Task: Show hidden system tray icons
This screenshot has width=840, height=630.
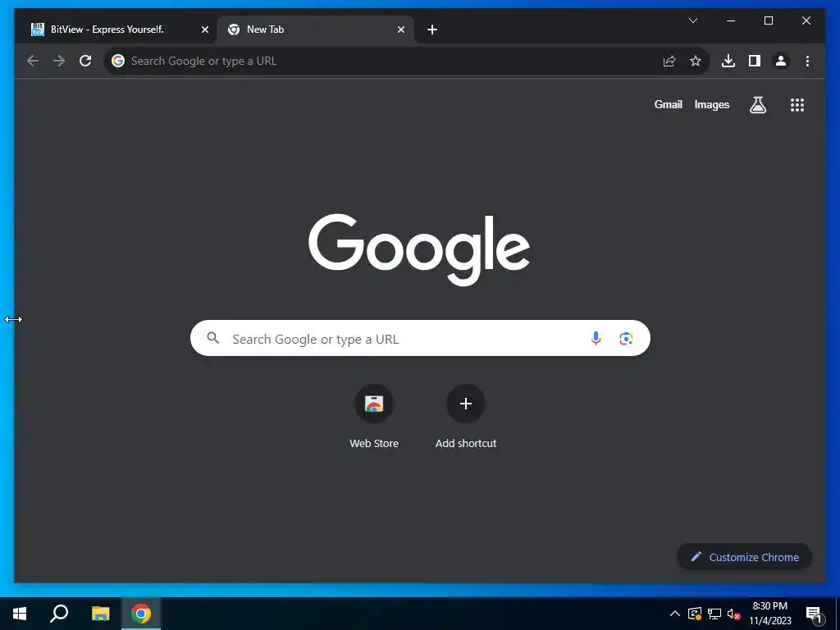Action: (x=675, y=614)
